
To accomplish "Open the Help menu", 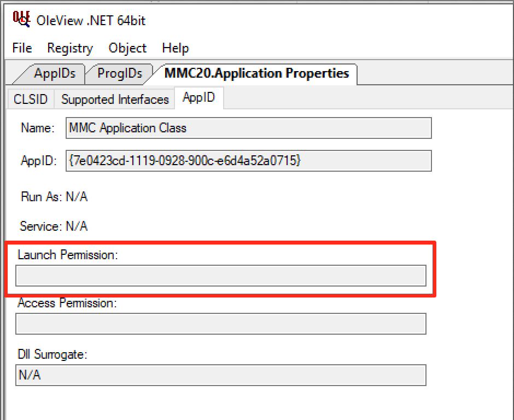I will tap(176, 48).
